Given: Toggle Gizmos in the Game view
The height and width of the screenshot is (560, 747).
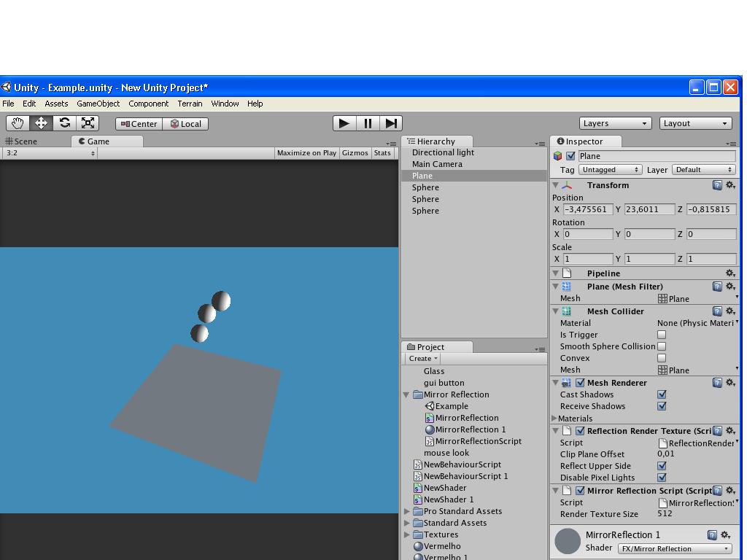Looking at the screenshot, I should click(x=355, y=152).
